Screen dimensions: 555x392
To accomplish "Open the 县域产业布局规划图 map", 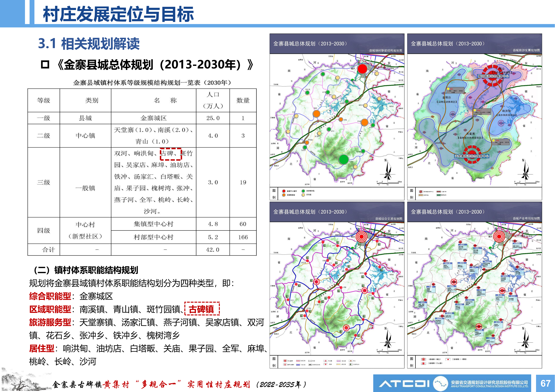I will coord(474,285).
